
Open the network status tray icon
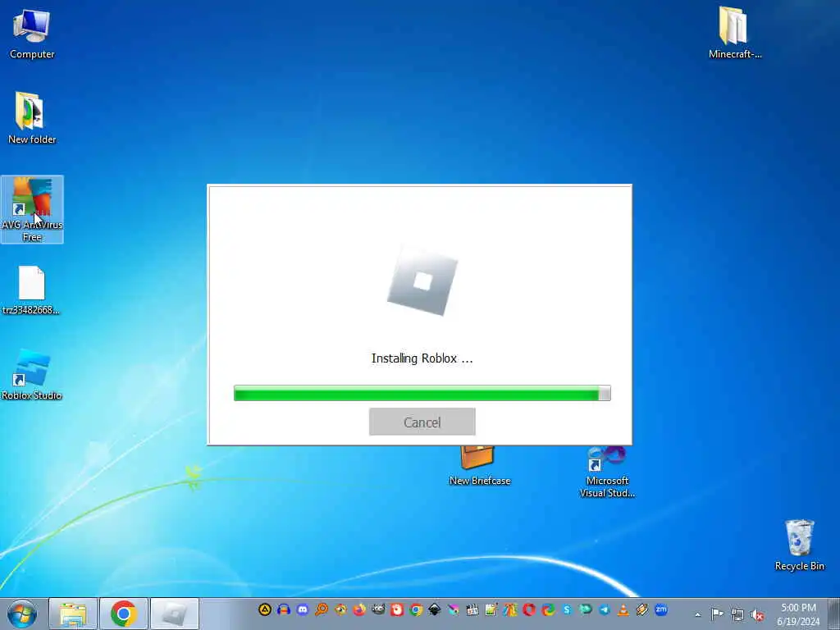737,614
